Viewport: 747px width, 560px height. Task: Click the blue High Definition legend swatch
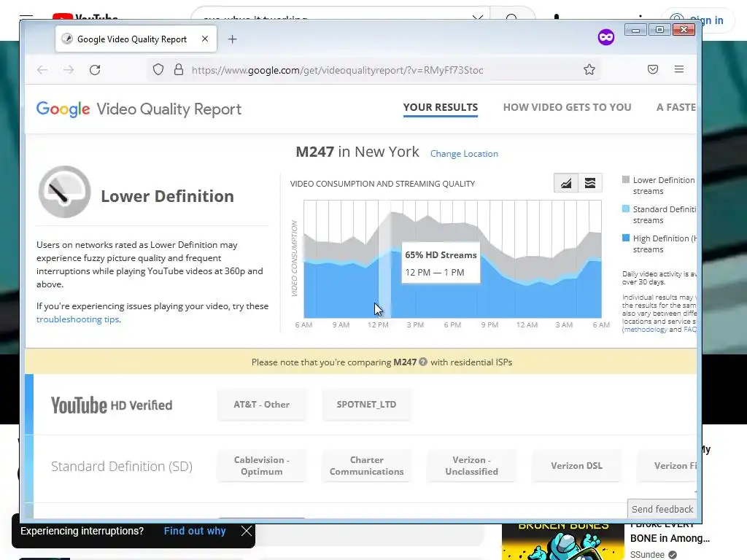coord(626,238)
